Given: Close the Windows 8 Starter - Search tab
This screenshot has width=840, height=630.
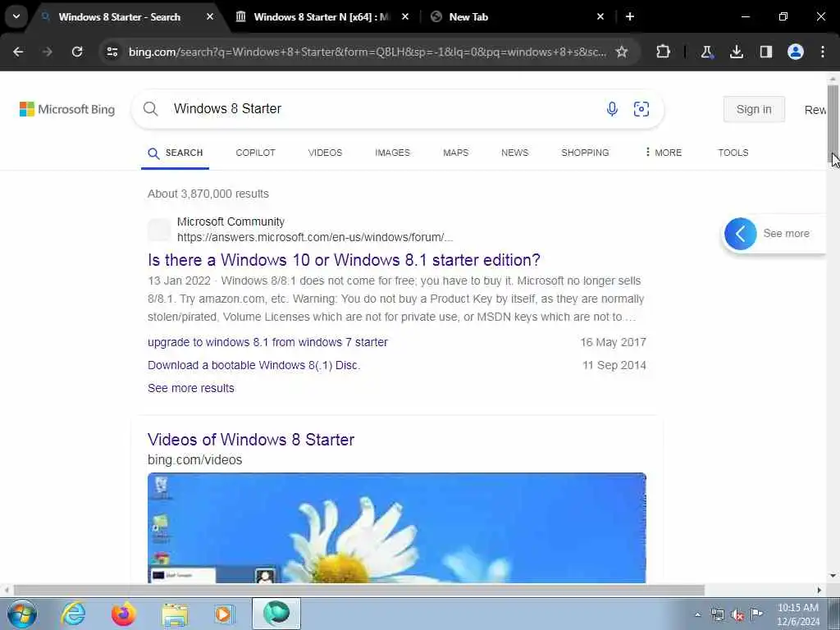Looking at the screenshot, I should coord(210,17).
